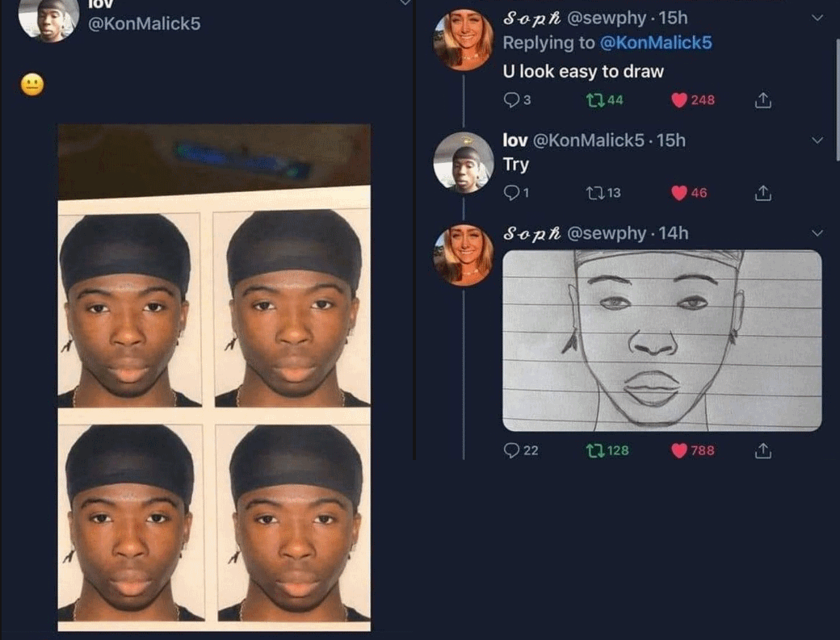Open options chevron on lov's 'Try' tweet
840x640 pixels.
tap(817, 140)
